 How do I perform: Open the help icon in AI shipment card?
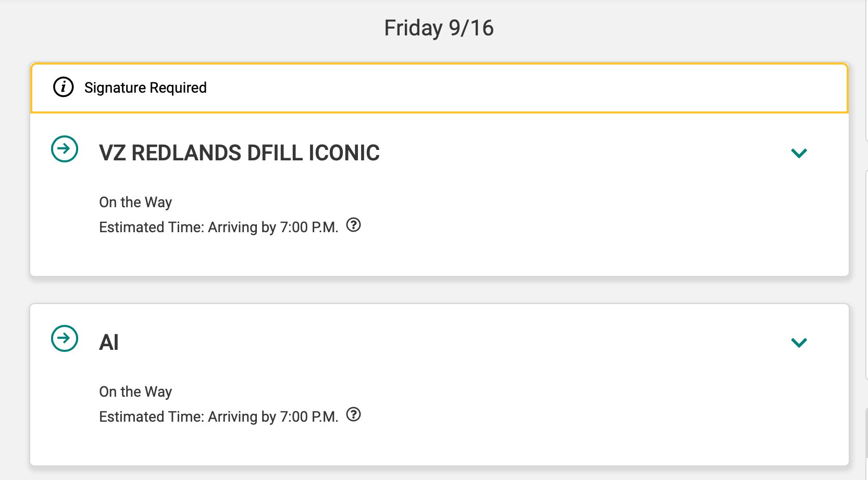354,414
